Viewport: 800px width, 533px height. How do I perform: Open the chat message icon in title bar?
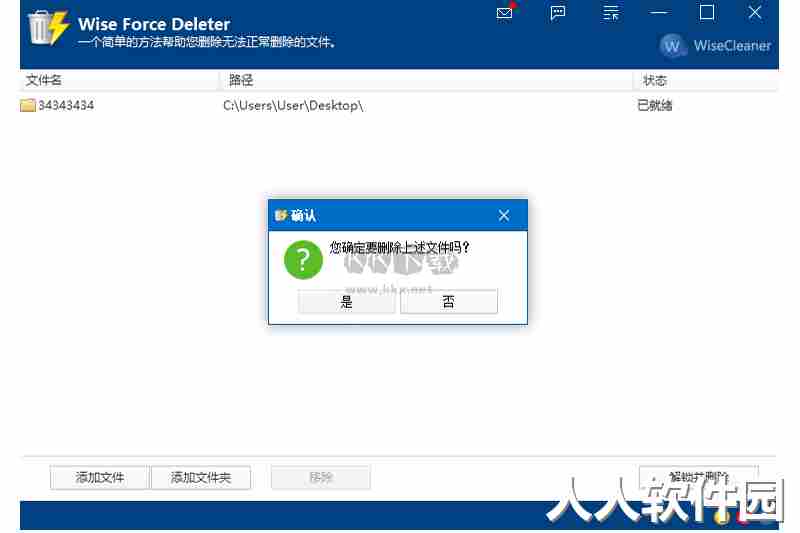[x=558, y=13]
